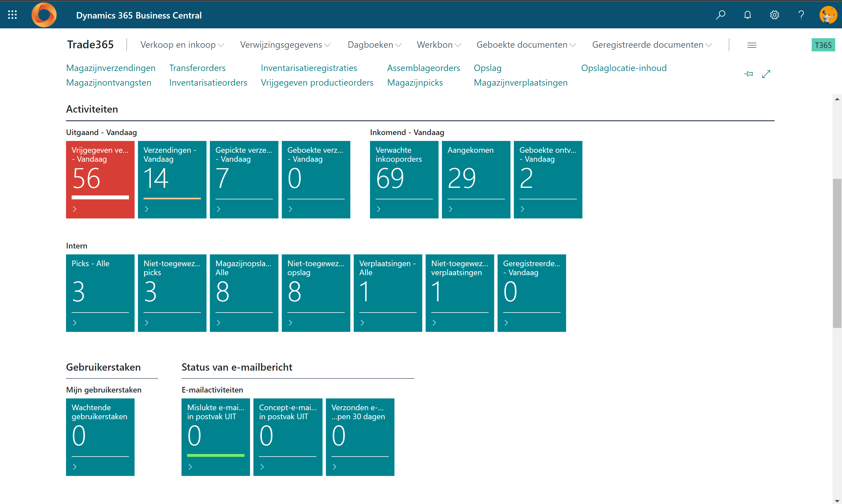Open Verwachte inkooporders tile showing 69
The image size is (842, 504).
[x=404, y=179]
